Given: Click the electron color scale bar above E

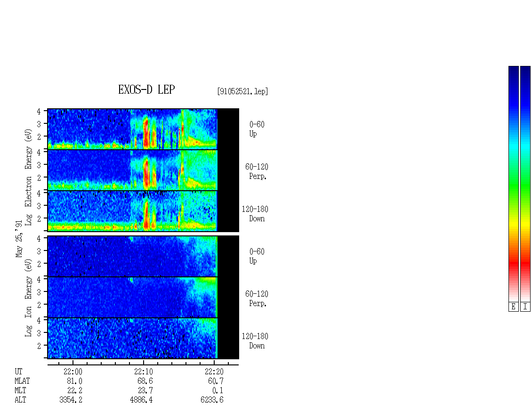Looking at the screenshot, I should [513, 184].
